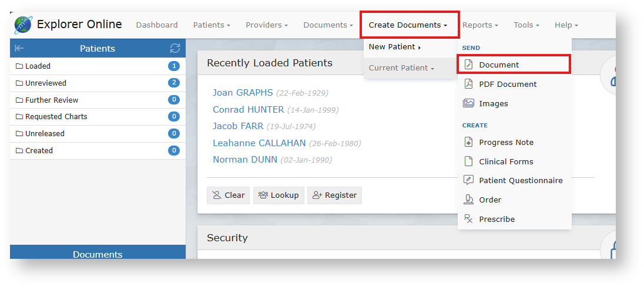Expand the Patients dropdown menu
The height and width of the screenshot is (287, 644).
click(212, 25)
